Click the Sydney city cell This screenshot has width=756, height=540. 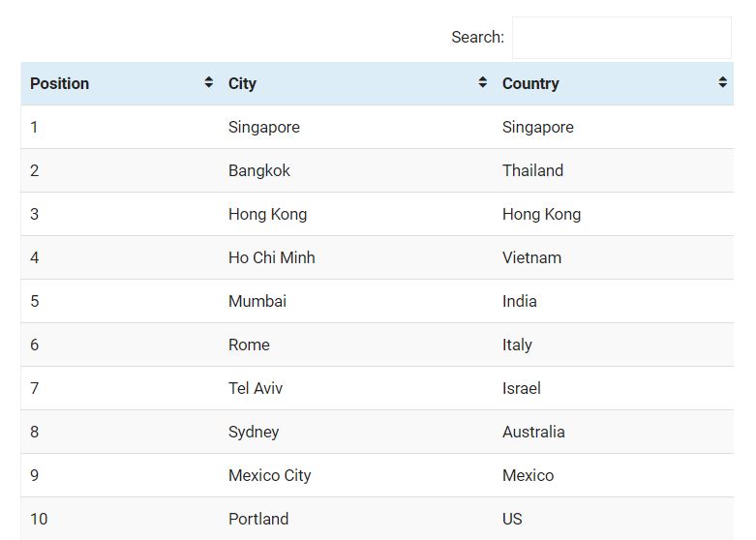point(254,433)
